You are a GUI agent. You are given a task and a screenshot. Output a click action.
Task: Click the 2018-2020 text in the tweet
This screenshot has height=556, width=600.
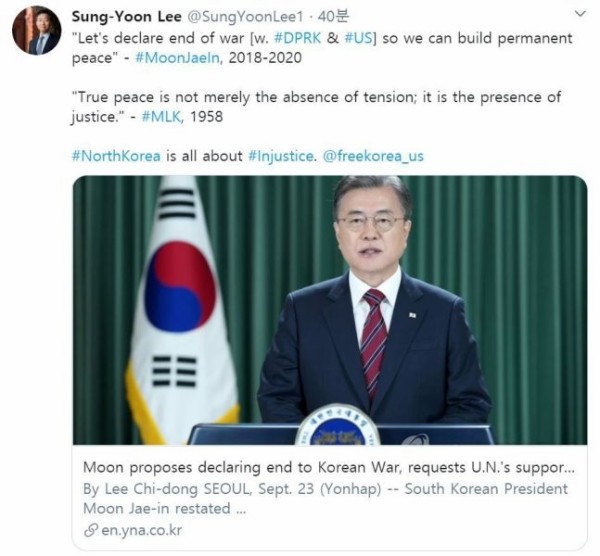click(265, 58)
